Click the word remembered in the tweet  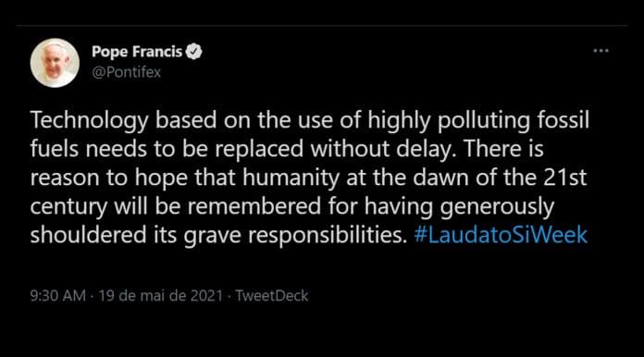pos(254,206)
